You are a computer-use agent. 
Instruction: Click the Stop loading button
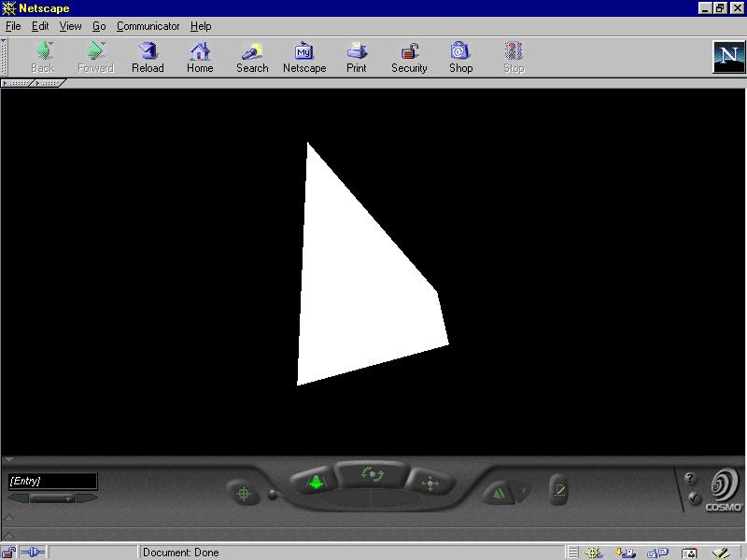pyautogui.click(x=514, y=57)
